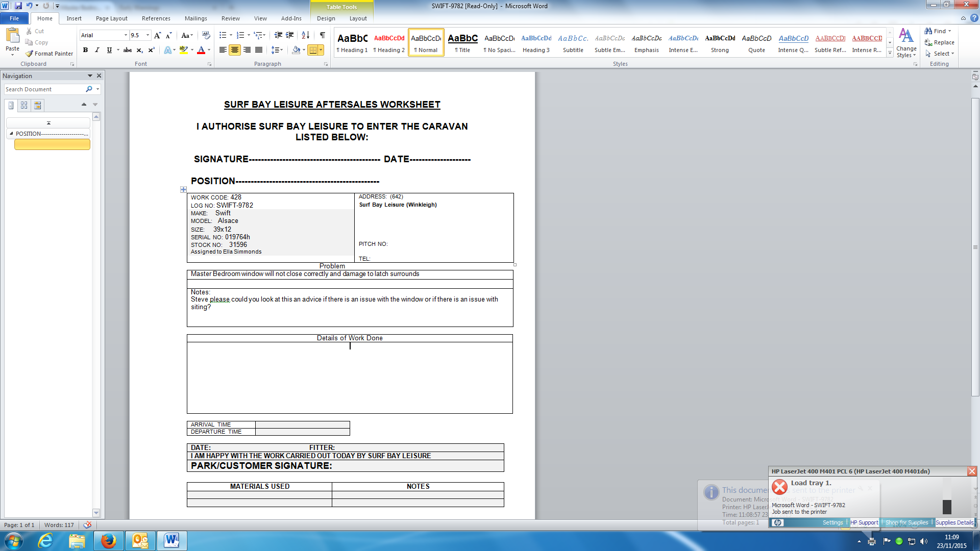The height and width of the screenshot is (551, 980).
Task: Click the Grow Font icon
Action: click(157, 35)
